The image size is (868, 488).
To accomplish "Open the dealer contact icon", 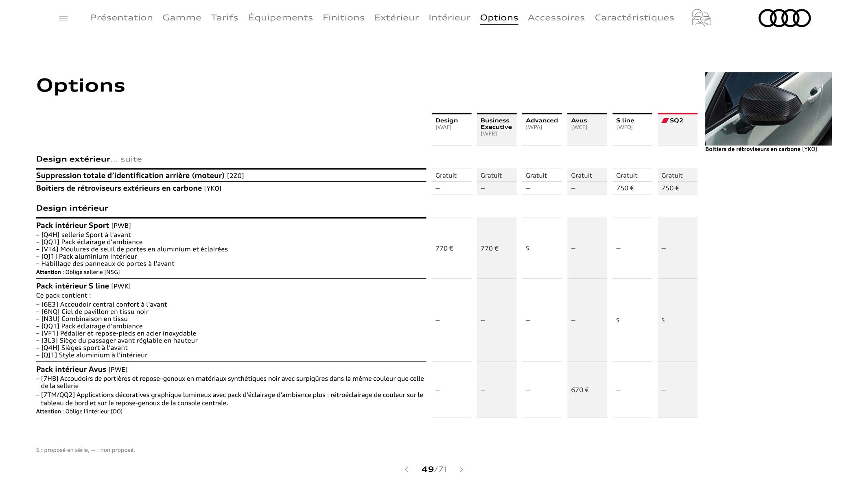I will click(701, 18).
